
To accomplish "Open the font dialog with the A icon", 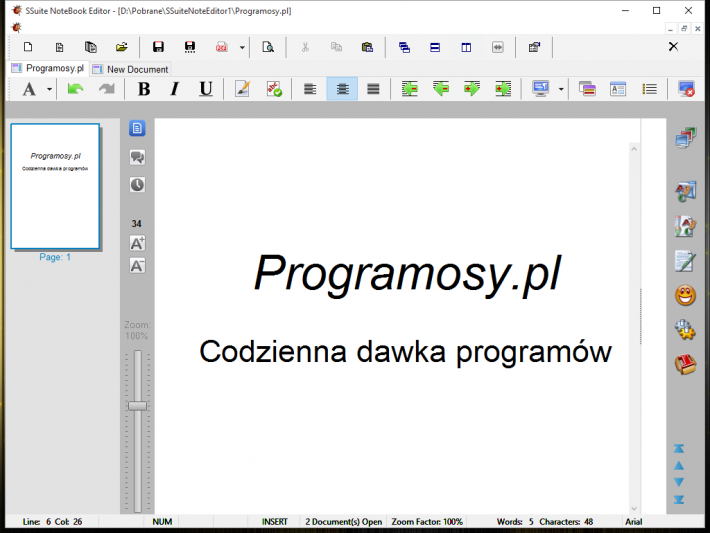I will point(29,89).
